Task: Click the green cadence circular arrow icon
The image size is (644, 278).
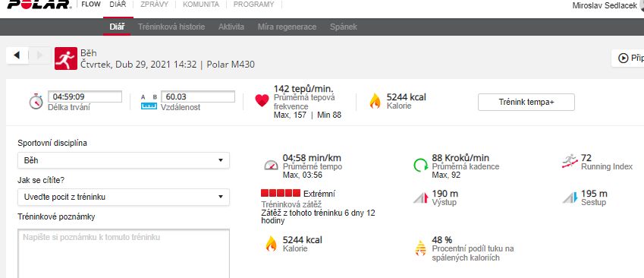Action: [420, 166]
